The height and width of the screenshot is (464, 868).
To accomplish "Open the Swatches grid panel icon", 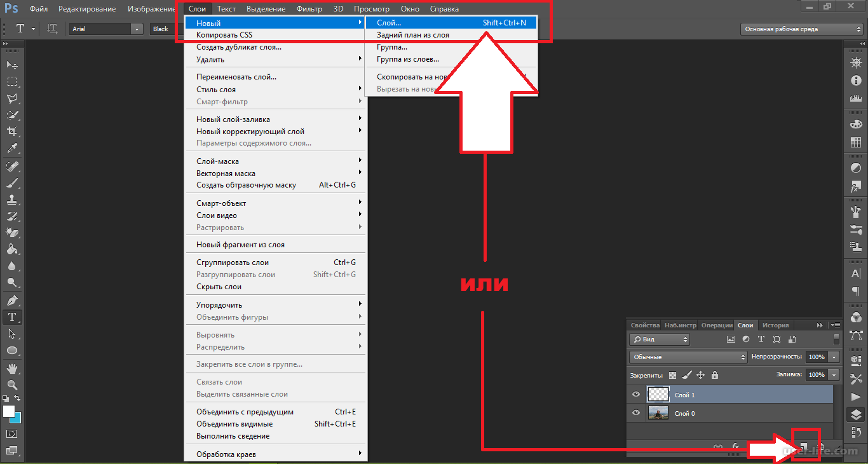I will (855, 142).
